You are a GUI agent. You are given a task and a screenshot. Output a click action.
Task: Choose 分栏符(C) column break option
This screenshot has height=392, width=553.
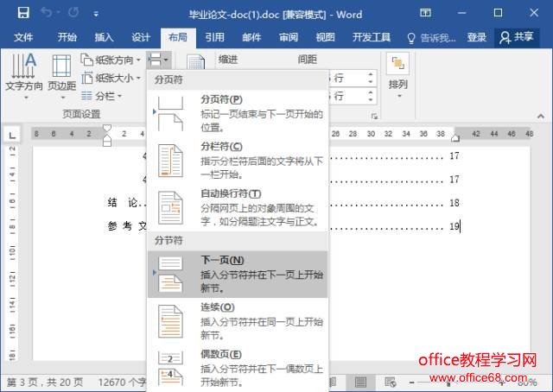(238, 161)
